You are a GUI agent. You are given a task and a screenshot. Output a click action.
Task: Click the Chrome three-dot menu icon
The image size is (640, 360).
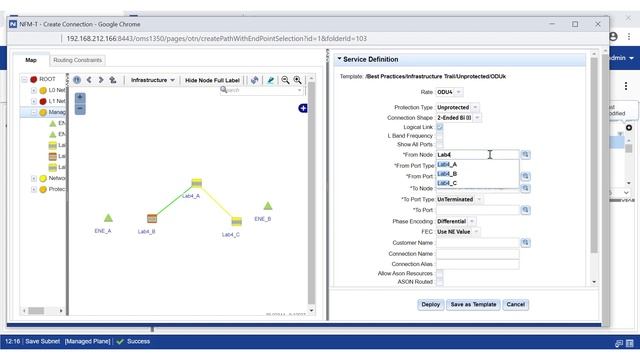[x=629, y=37]
